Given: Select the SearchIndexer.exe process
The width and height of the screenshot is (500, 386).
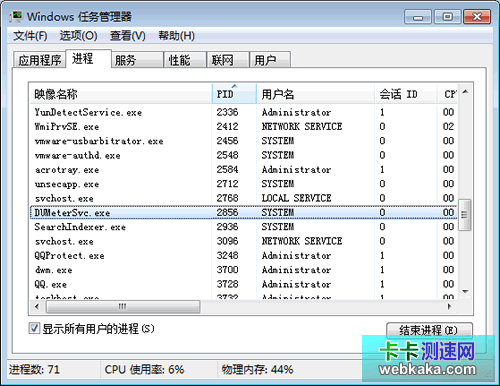Looking at the screenshot, I should 243,227.
